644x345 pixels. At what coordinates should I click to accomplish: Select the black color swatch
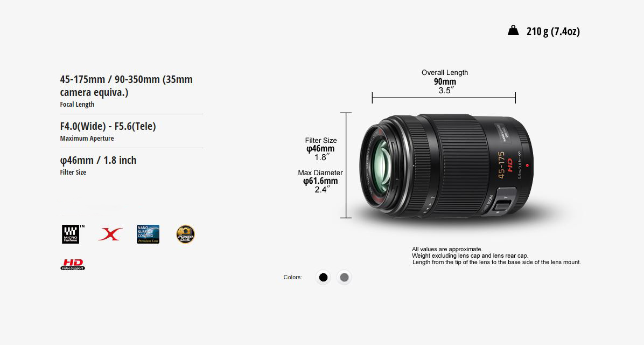(x=323, y=277)
